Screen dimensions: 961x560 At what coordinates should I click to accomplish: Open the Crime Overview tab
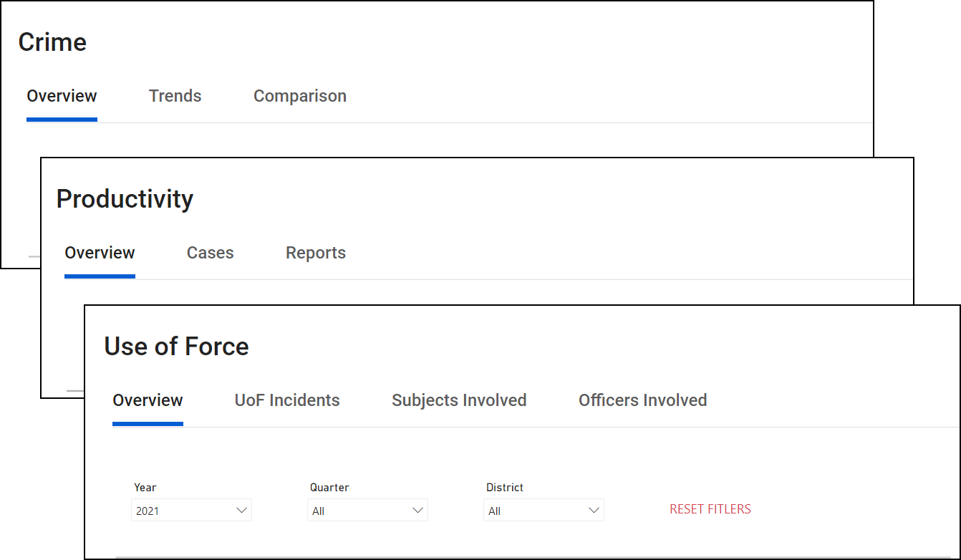[x=62, y=96]
